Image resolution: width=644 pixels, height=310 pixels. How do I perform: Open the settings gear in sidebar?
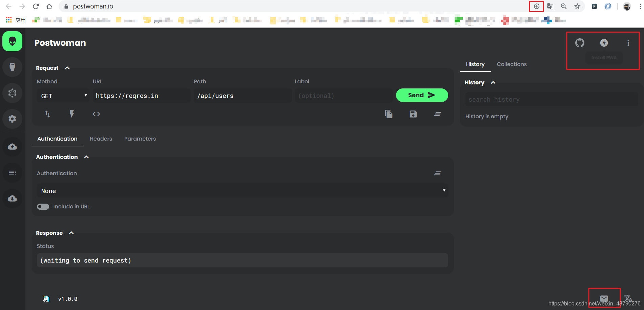[13, 119]
